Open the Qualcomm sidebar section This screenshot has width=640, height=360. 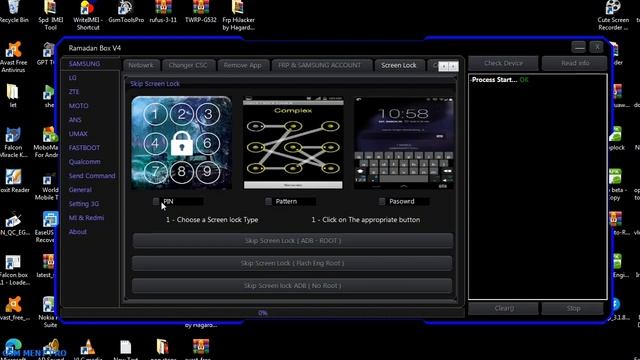click(84, 162)
